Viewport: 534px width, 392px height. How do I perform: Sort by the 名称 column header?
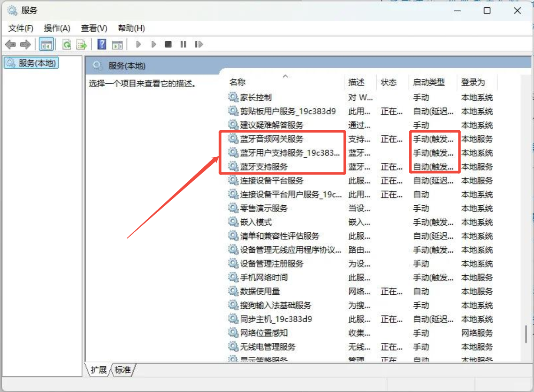(238, 82)
